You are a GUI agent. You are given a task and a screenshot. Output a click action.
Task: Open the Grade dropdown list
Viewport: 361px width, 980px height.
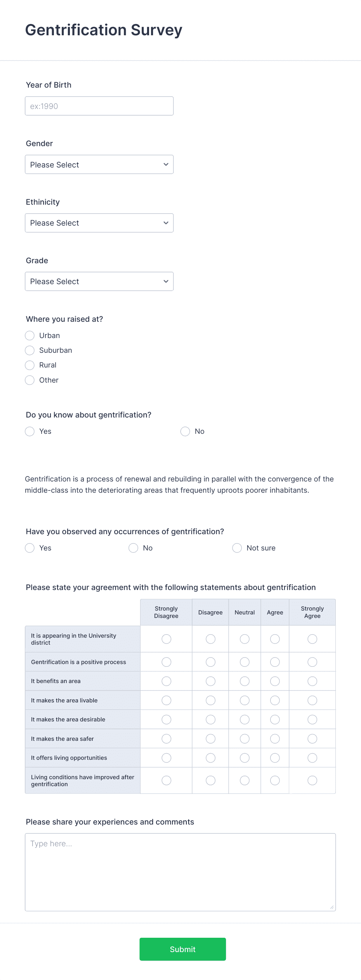point(99,281)
